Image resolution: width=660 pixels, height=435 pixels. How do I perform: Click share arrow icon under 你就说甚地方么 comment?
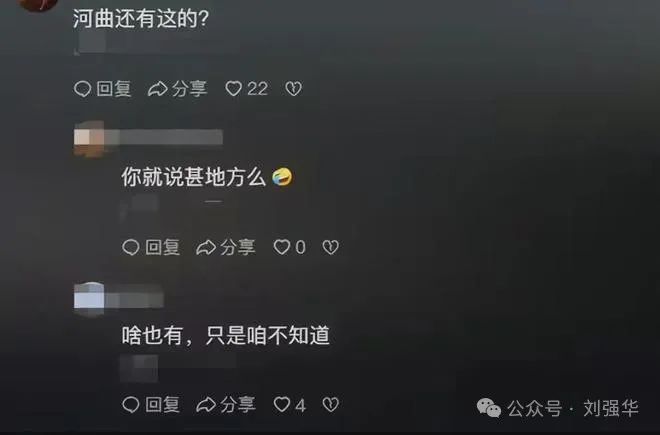pyautogui.click(x=206, y=247)
